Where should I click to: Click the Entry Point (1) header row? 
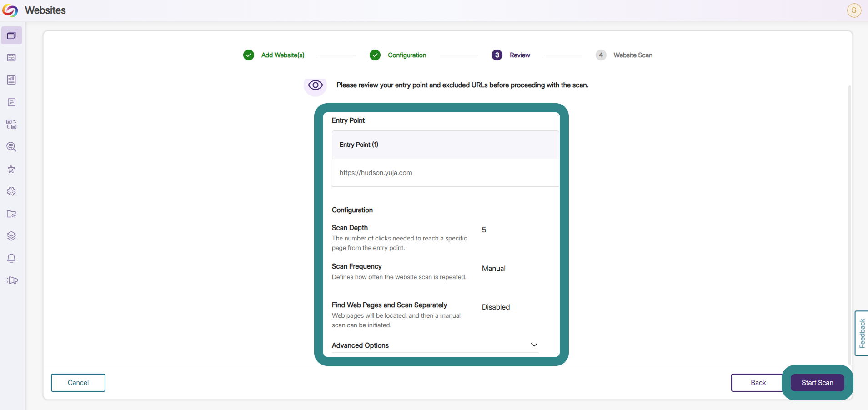click(x=445, y=145)
